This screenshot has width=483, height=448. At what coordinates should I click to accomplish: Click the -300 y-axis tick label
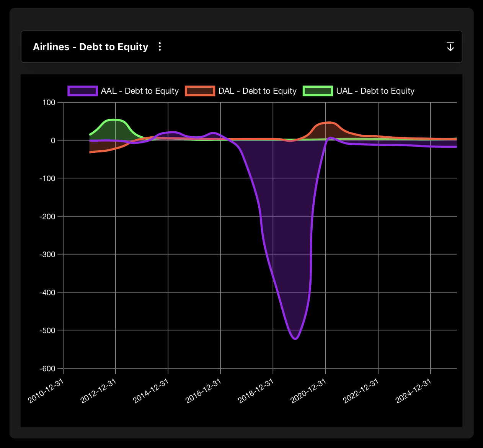[x=47, y=254]
